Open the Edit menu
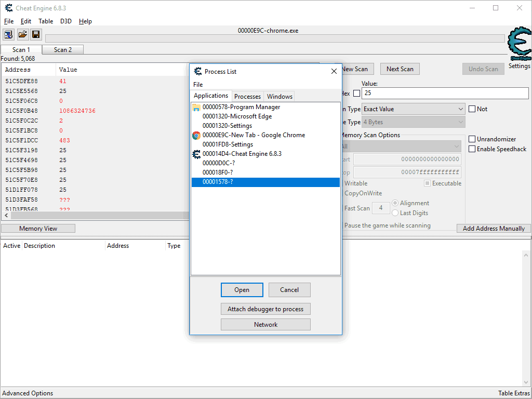Viewport: 532px width, 399px height. (x=26, y=21)
